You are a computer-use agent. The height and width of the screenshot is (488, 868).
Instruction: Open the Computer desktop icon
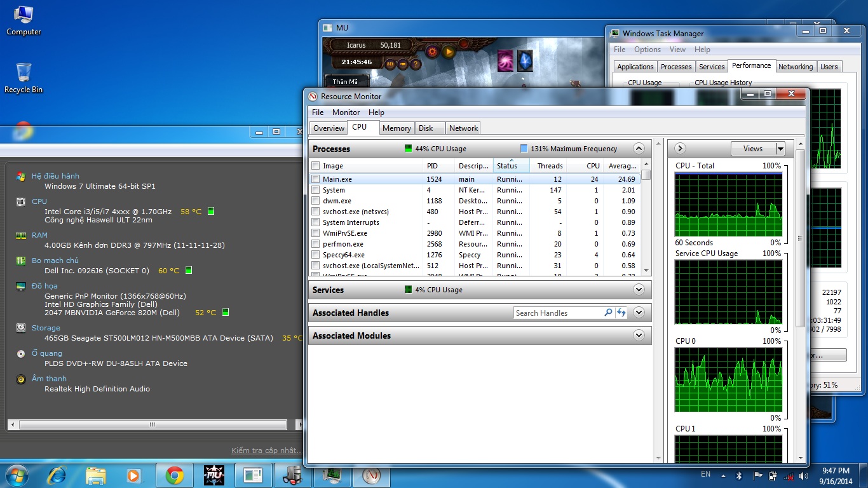tap(24, 20)
